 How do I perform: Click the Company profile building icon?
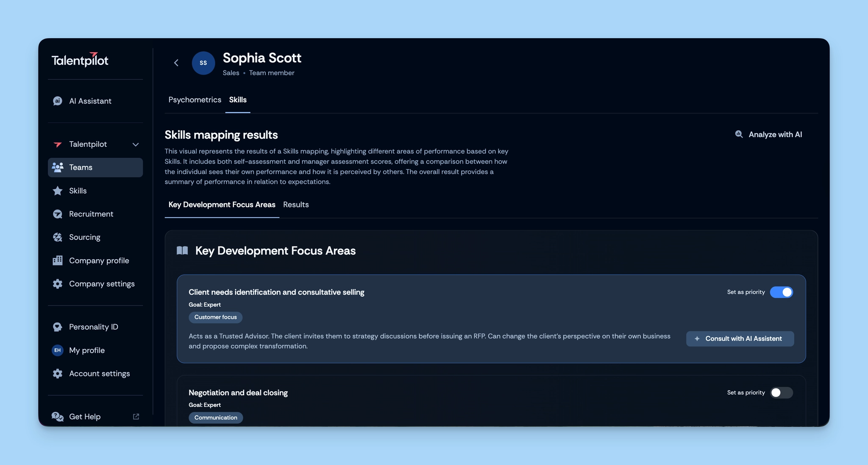tap(58, 261)
